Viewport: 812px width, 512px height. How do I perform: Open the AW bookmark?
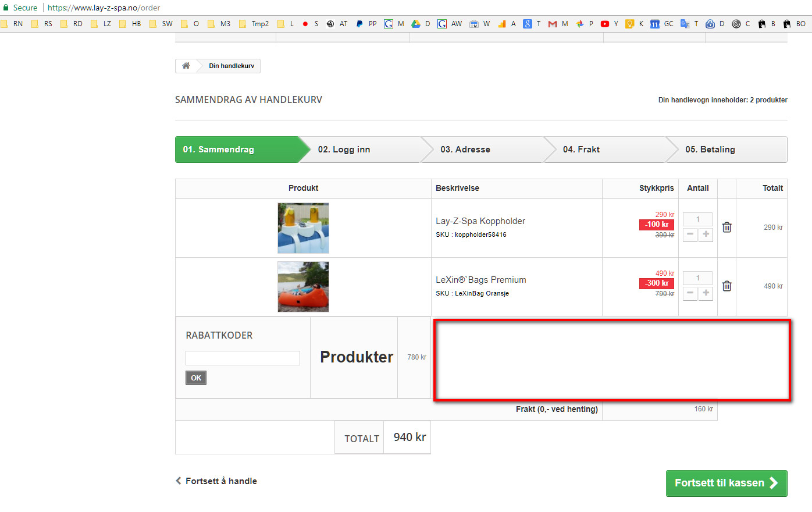[x=450, y=24]
